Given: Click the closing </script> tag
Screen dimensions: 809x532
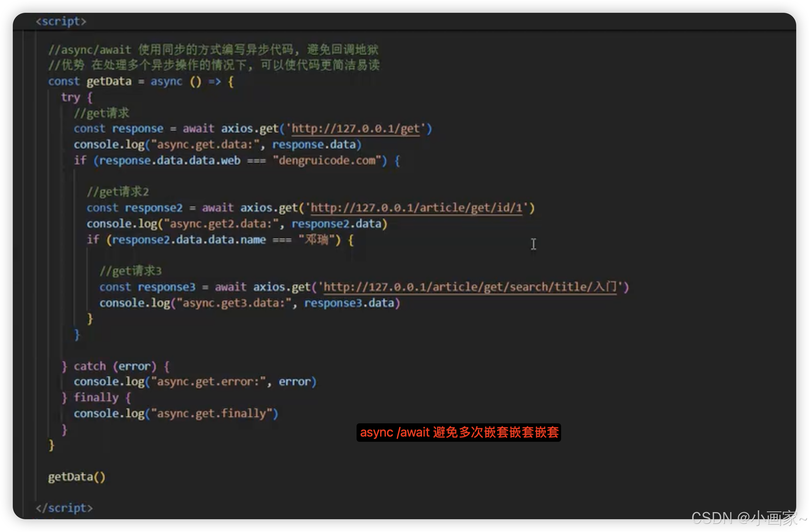Looking at the screenshot, I should point(64,508).
